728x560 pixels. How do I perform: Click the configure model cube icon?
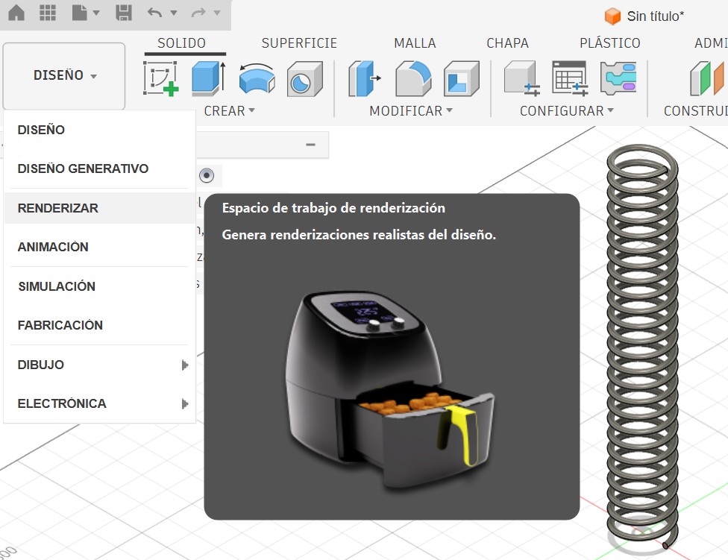pos(522,78)
